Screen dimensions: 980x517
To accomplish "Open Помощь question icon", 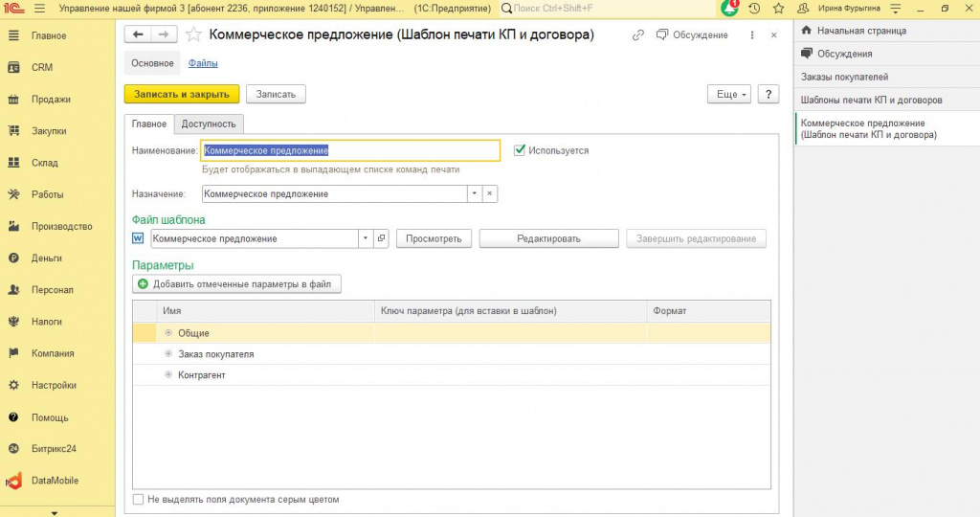I will pos(13,417).
